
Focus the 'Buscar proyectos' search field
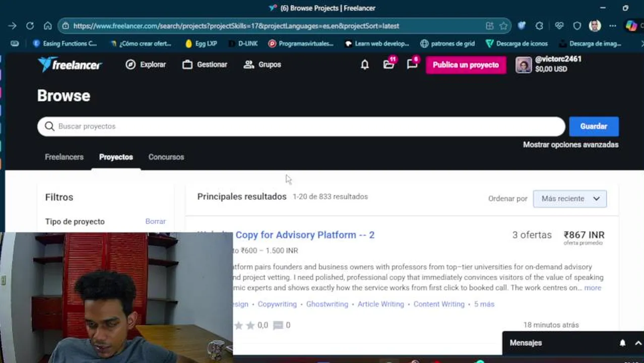[301, 126]
